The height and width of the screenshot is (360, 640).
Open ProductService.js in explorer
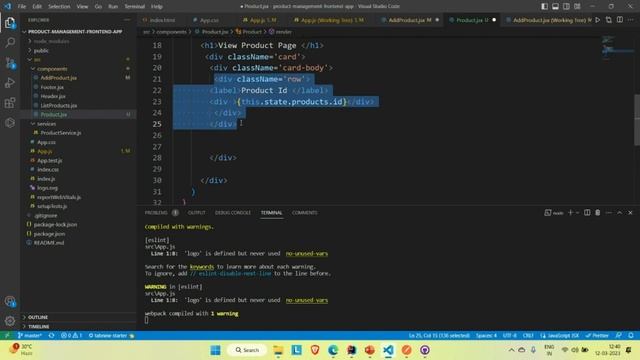pos(60,133)
